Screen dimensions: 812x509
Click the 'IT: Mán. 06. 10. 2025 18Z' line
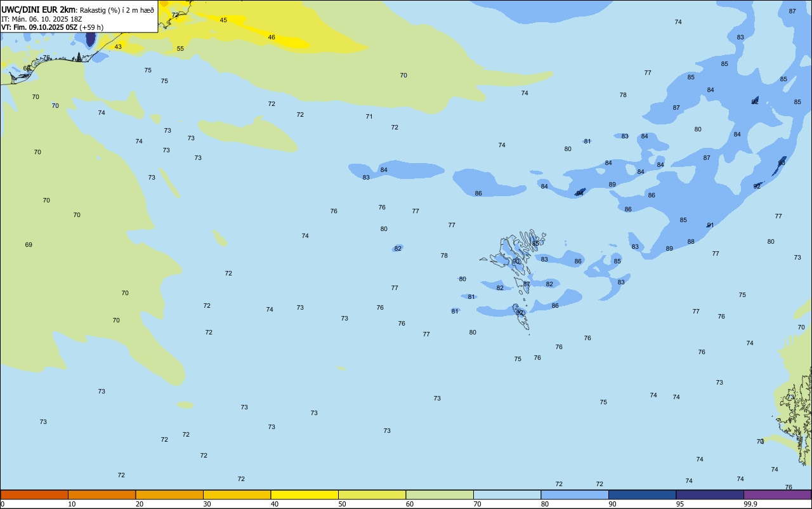[x=41, y=19]
